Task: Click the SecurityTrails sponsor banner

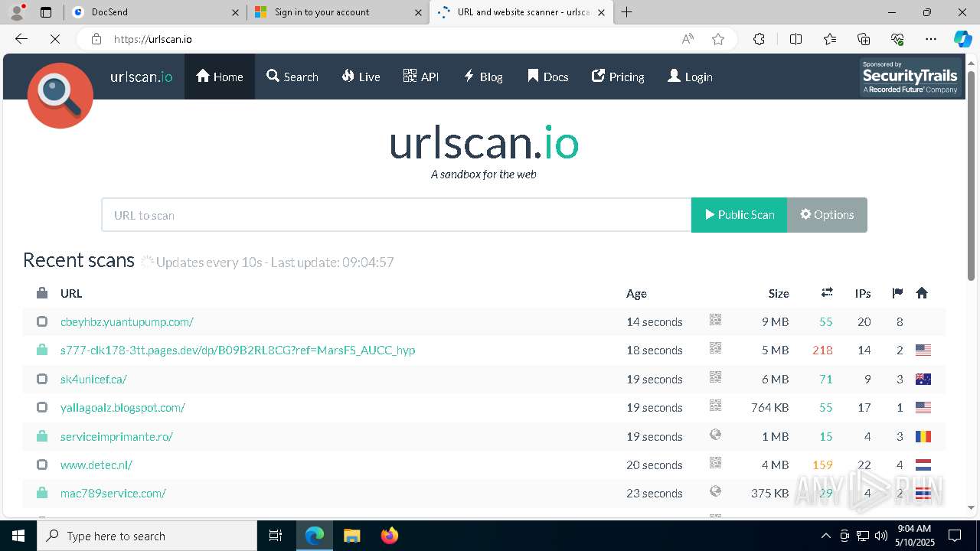Action: click(x=910, y=77)
